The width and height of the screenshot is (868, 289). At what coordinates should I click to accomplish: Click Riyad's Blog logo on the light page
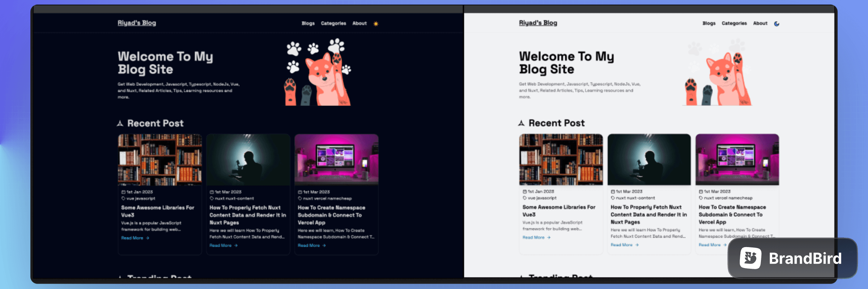point(538,23)
